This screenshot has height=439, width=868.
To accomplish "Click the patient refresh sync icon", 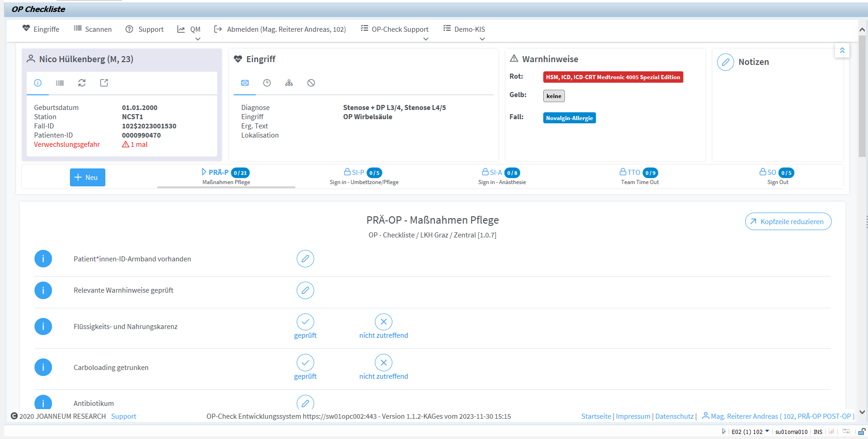I will click(82, 83).
